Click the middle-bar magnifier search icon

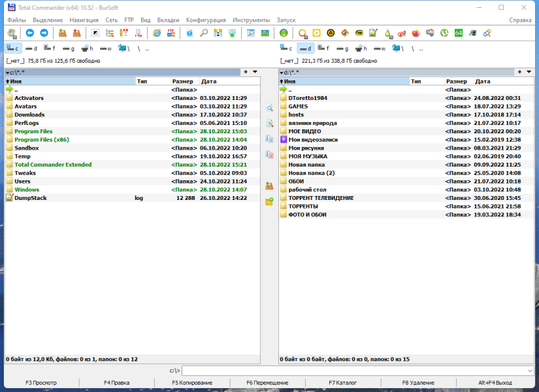tap(269, 108)
